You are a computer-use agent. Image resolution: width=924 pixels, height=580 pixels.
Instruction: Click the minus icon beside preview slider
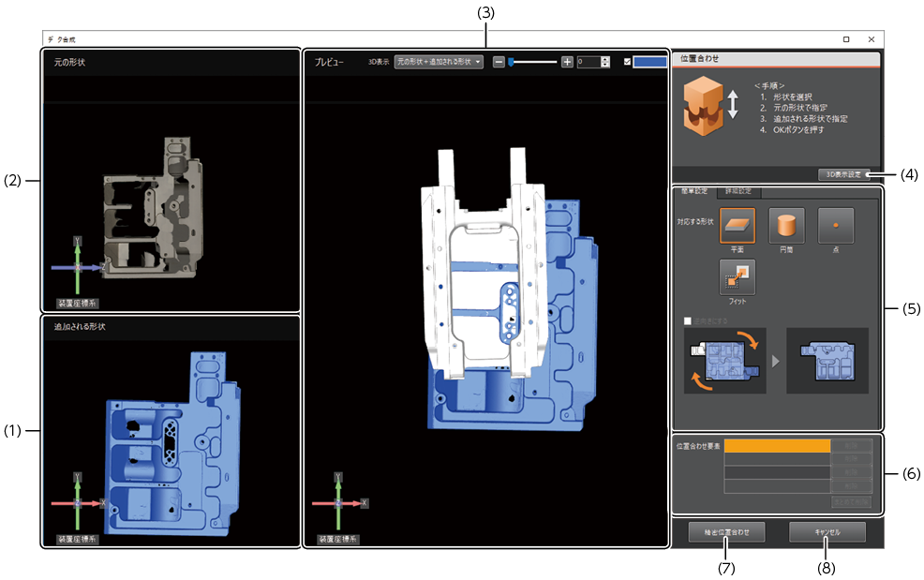499,62
